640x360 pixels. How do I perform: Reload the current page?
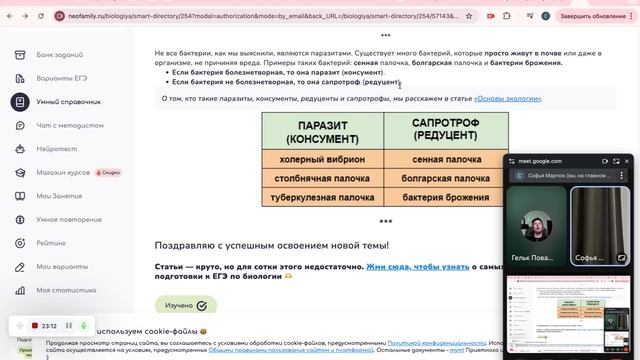pos(41,16)
